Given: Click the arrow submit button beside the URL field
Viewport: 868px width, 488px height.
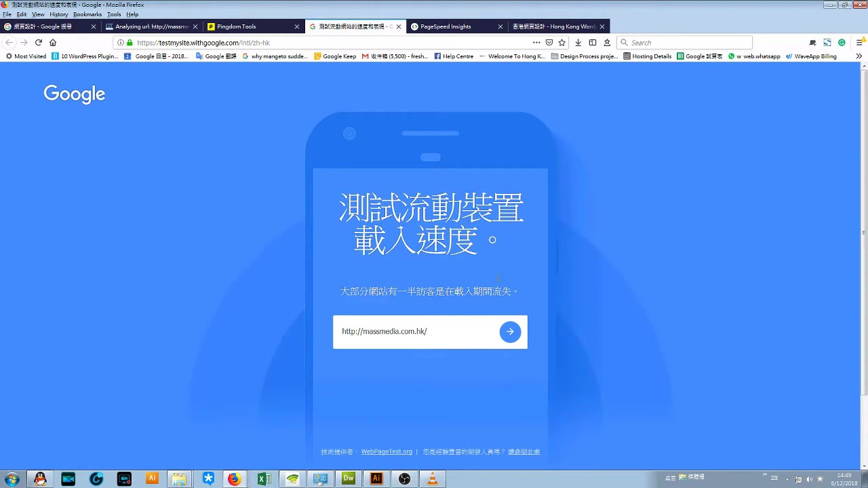Looking at the screenshot, I should pyautogui.click(x=510, y=331).
